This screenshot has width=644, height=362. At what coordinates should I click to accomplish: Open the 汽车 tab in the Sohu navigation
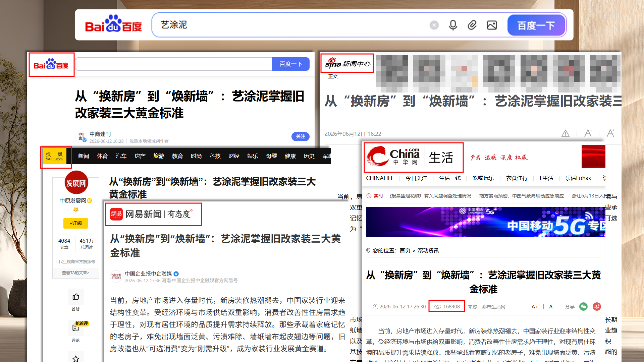121,156
